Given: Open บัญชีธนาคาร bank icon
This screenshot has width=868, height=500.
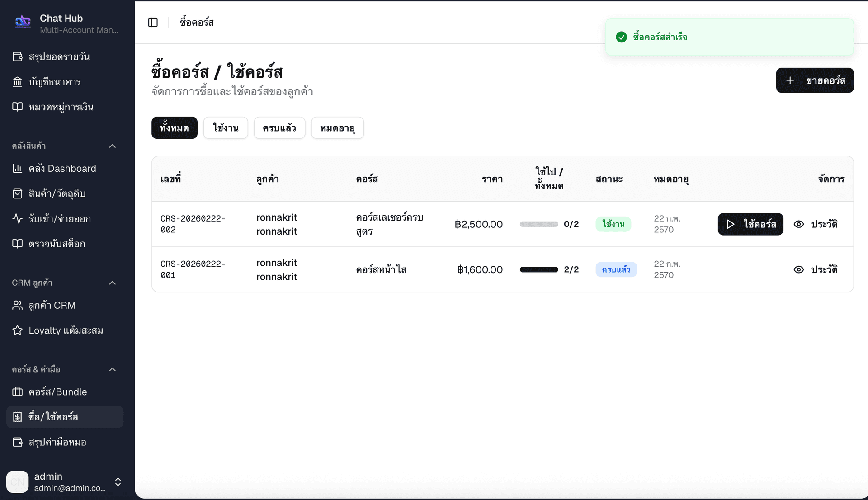Looking at the screenshot, I should click(17, 82).
